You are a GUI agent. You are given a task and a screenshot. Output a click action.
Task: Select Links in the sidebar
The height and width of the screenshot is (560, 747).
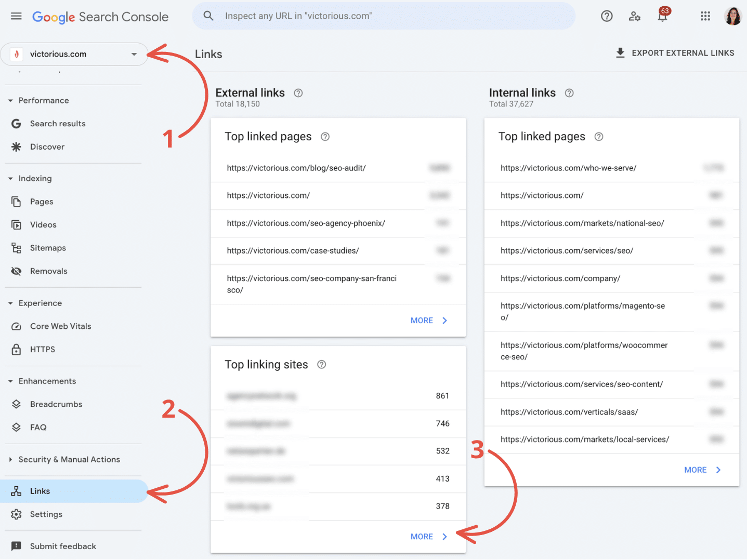coord(74,491)
